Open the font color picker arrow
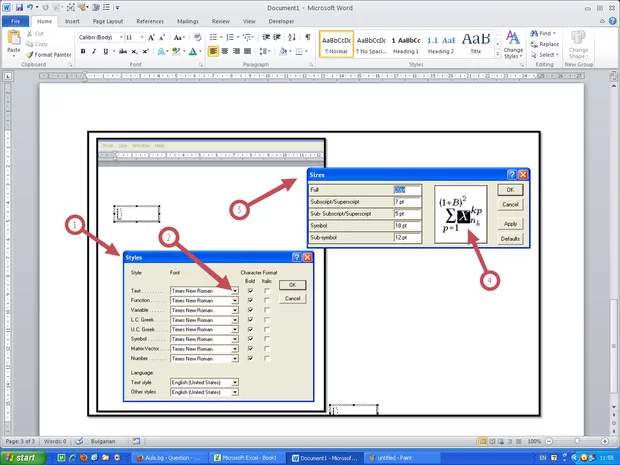620x465 pixels. (x=200, y=51)
